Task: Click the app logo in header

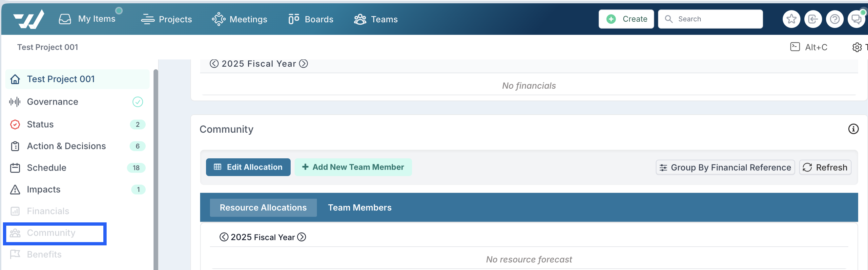Action: [x=29, y=19]
